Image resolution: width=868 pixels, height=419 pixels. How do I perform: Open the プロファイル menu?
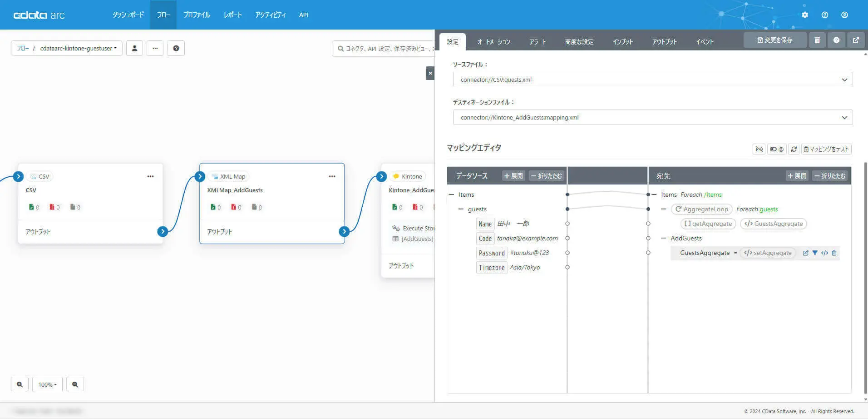click(197, 15)
